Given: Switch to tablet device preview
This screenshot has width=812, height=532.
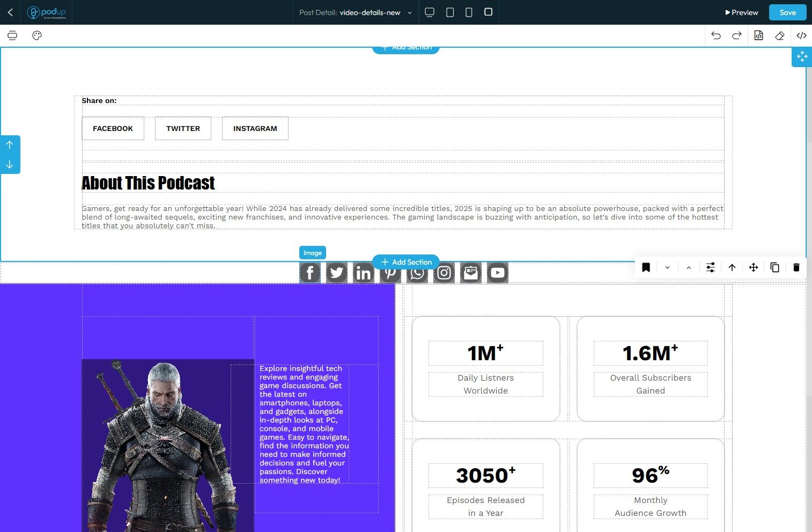Looking at the screenshot, I should 450,12.
